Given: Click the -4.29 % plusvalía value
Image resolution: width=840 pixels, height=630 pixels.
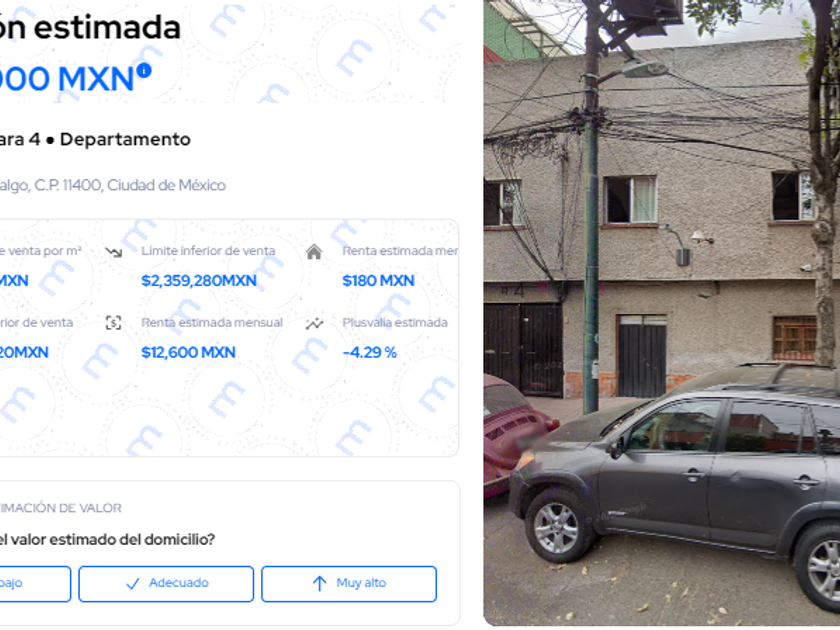Looking at the screenshot, I should tap(370, 352).
